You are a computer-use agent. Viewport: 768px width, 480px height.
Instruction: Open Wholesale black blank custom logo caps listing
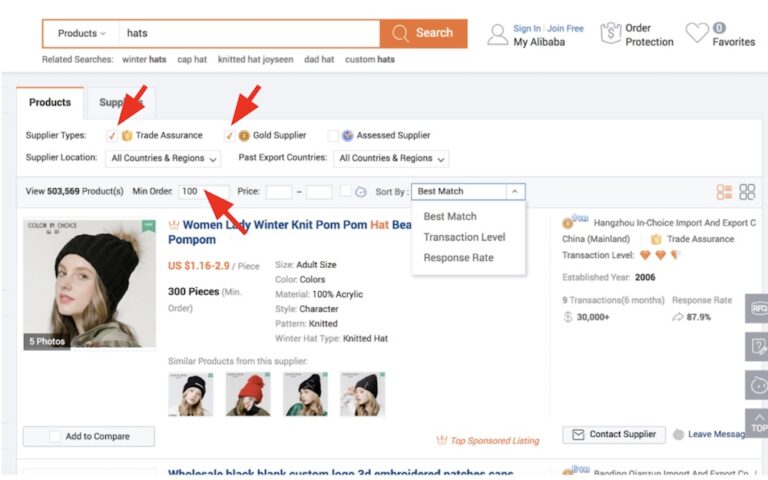point(340,474)
